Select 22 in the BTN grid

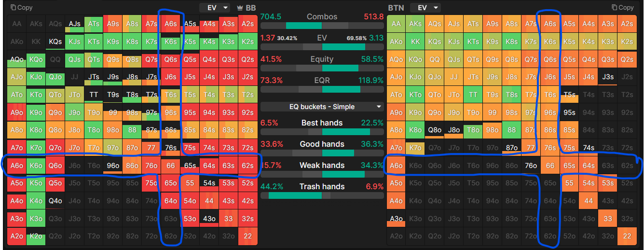(627, 236)
